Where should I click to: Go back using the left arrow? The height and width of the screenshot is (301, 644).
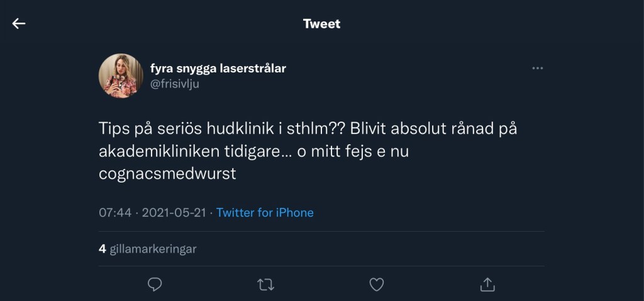19,24
